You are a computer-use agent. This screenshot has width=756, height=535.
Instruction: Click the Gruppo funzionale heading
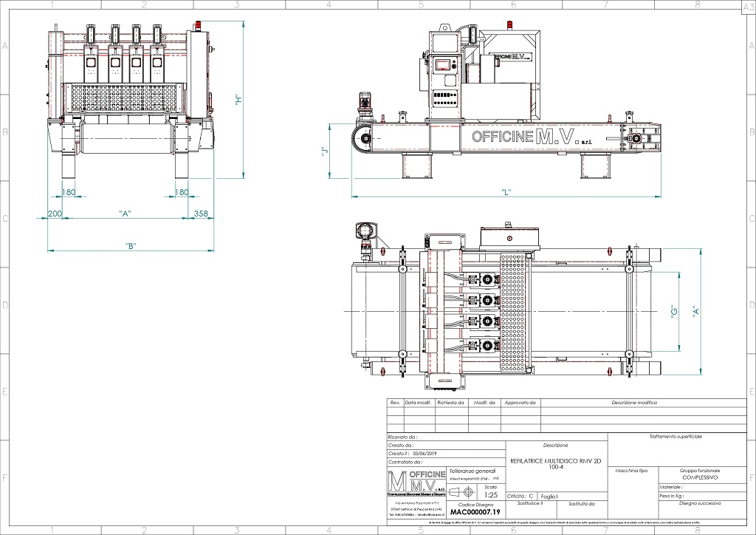[x=700, y=471]
